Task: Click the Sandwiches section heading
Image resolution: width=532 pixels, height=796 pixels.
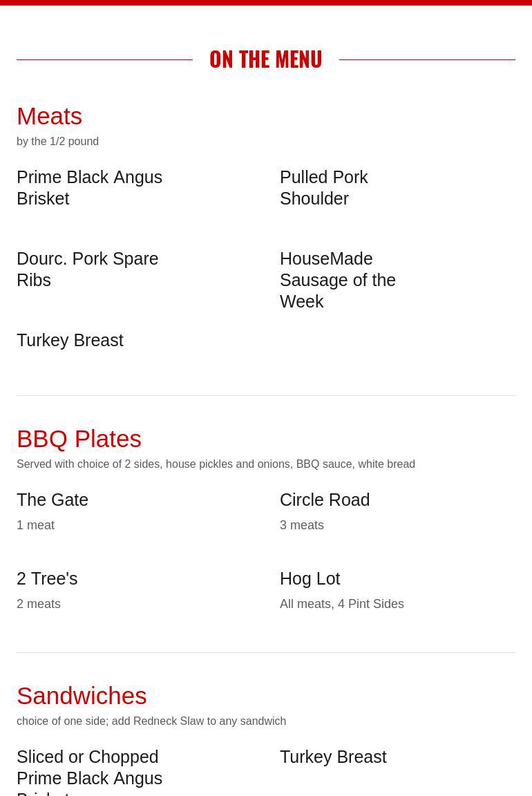Action: pos(82,696)
